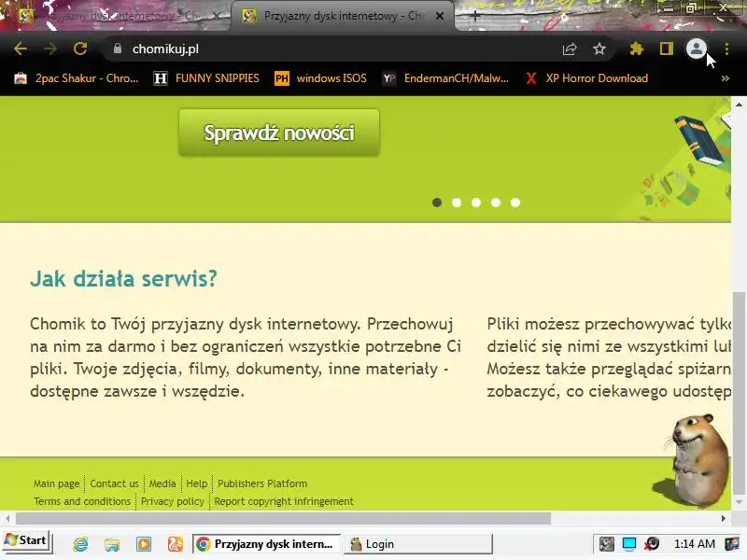Bookmark this page with the star icon
The image size is (747, 560).
pyautogui.click(x=599, y=49)
